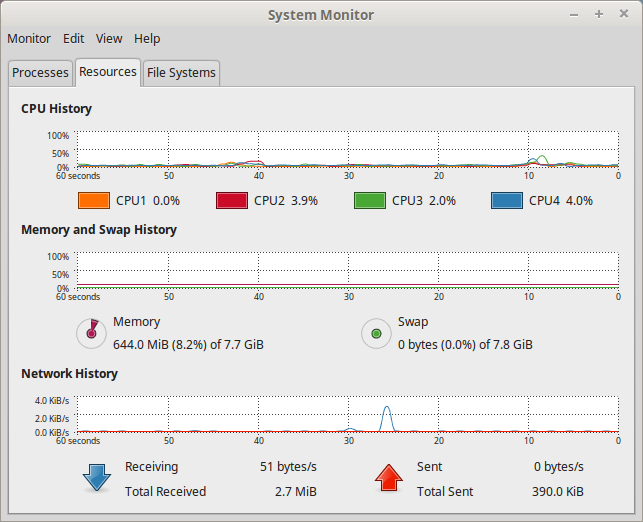Click the CPU History graph area
Screen dimensions: 643x522
pos(348,149)
